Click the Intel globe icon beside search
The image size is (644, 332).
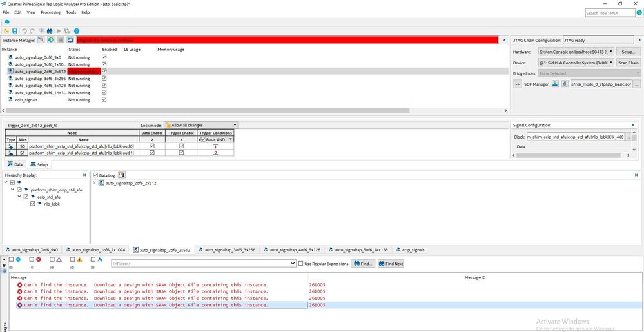(639, 13)
